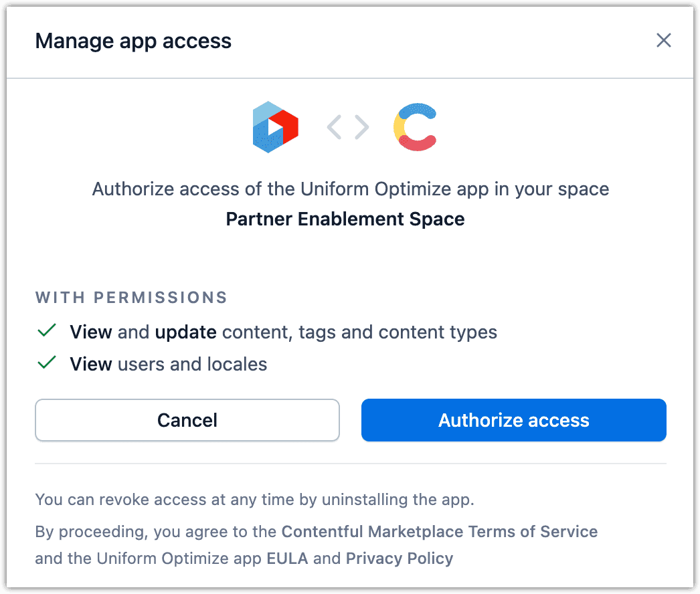This screenshot has width=700, height=594.
Task: Click the Uniform Optimize app logo
Action: [x=275, y=127]
